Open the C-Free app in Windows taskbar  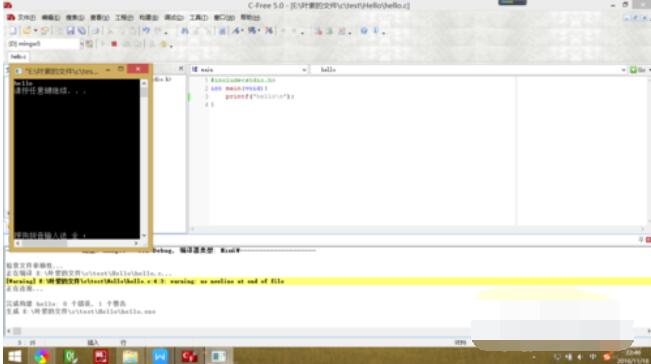coord(189,356)
